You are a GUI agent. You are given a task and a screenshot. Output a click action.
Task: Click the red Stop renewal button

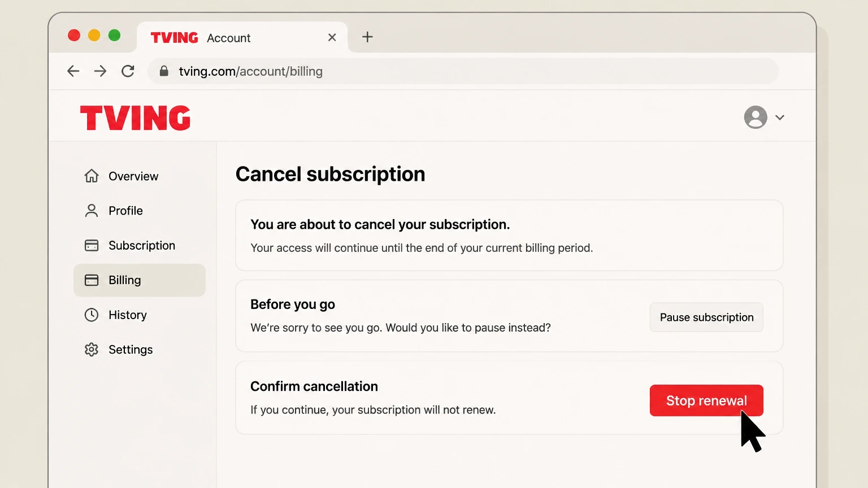click(706, 400)
